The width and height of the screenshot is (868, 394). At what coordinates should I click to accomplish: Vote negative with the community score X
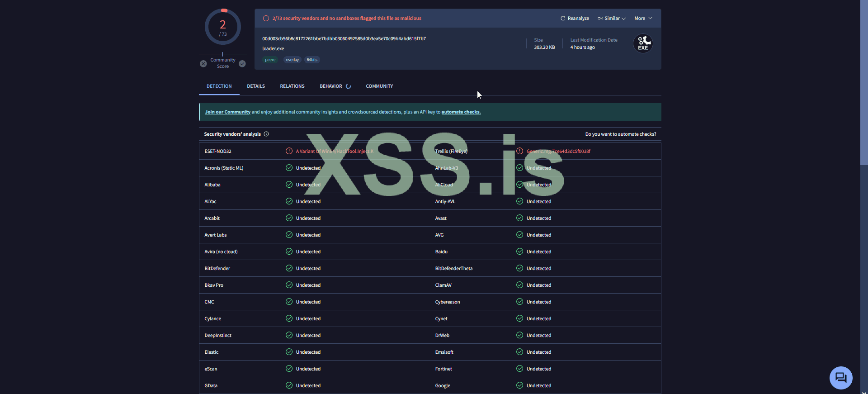(203, 64)
